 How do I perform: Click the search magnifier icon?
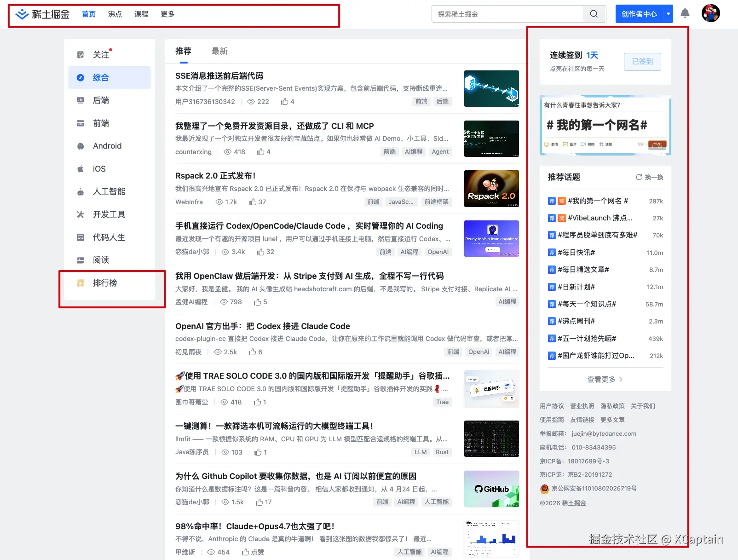(x=594, y=14)
